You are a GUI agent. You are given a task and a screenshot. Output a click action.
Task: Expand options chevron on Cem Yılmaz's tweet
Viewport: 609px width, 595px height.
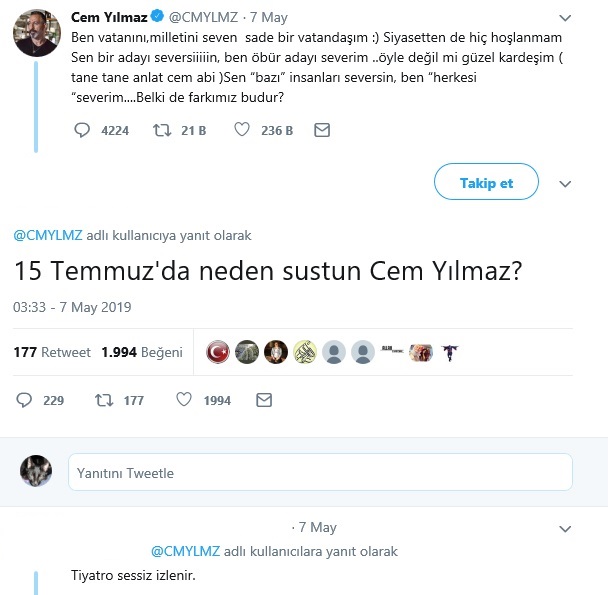click(567, 18)
